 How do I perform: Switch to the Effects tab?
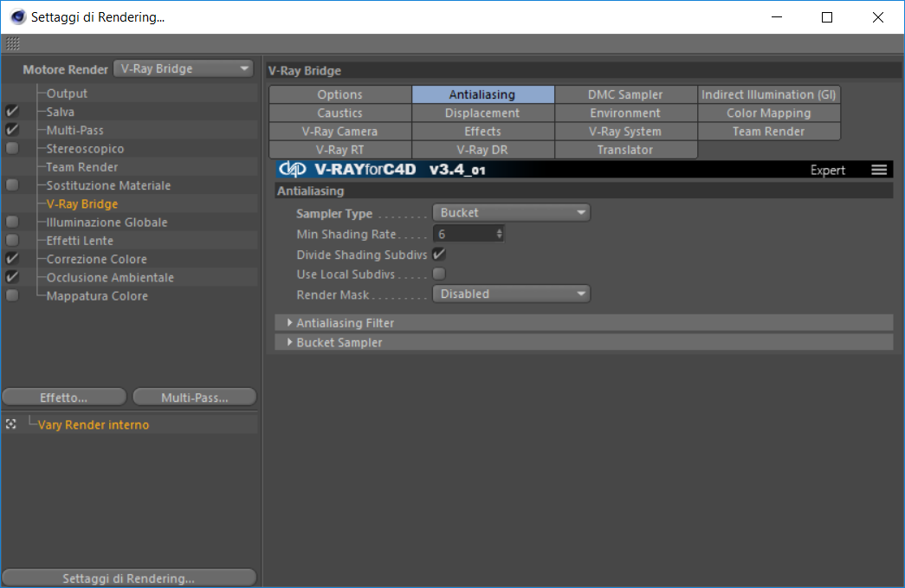point(483,131)
